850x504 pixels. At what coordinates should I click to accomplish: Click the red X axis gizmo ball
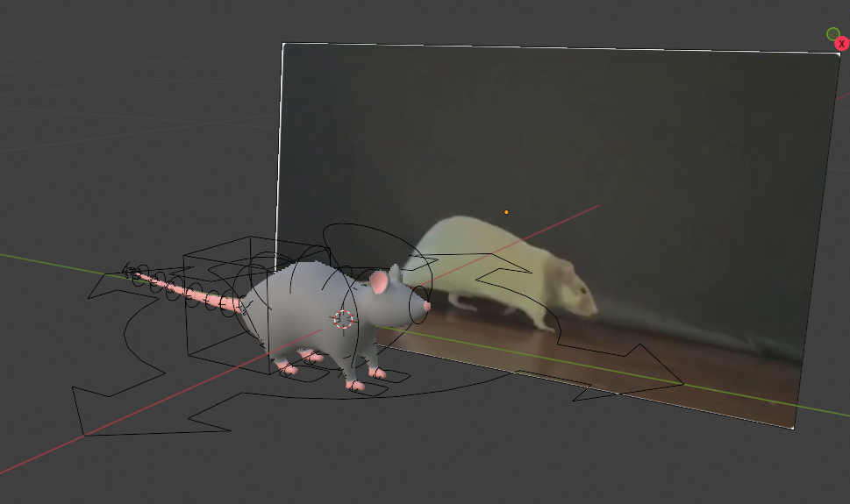842,44
